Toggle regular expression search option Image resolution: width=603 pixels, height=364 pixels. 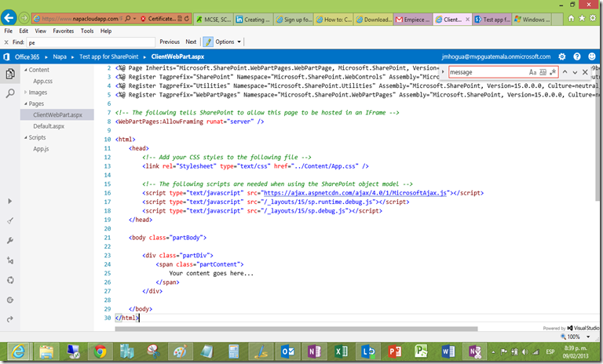553,72
